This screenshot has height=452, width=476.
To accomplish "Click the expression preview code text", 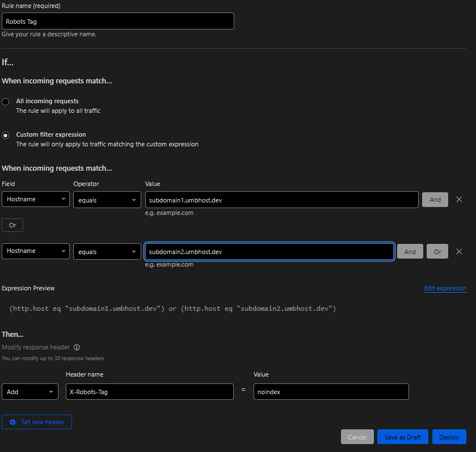I will pos(172,309).
